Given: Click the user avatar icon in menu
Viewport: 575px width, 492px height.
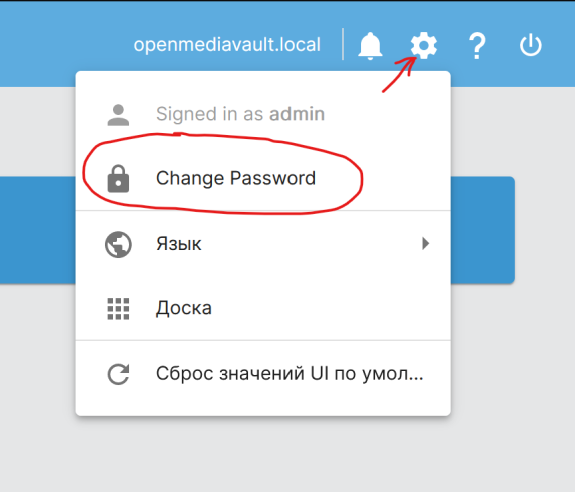Looking at the screenshot, I should [118, 115].
